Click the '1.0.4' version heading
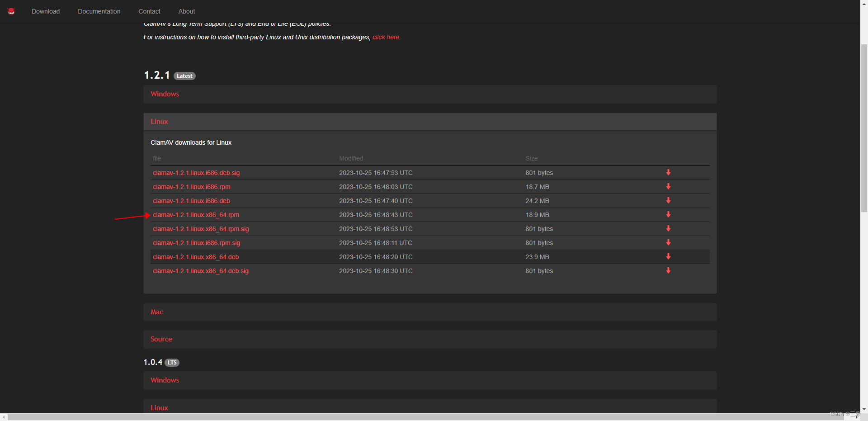 [x=153, y=362]
